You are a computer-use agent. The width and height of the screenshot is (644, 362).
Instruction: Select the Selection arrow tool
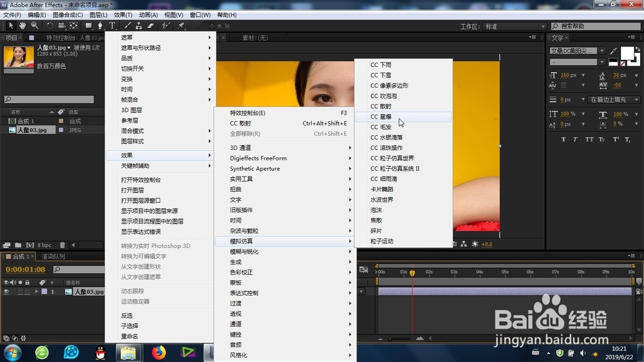[x=11, y=26]
